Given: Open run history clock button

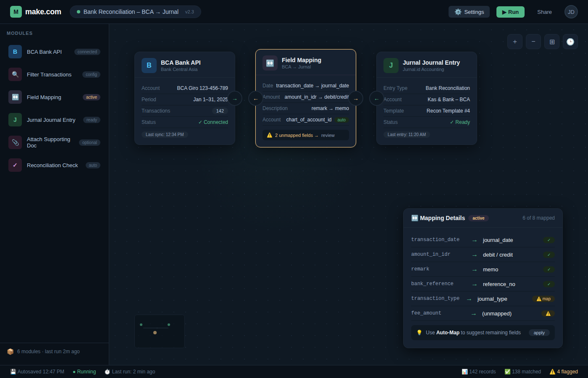Looking at the screenshot, I should pos(570,42).
